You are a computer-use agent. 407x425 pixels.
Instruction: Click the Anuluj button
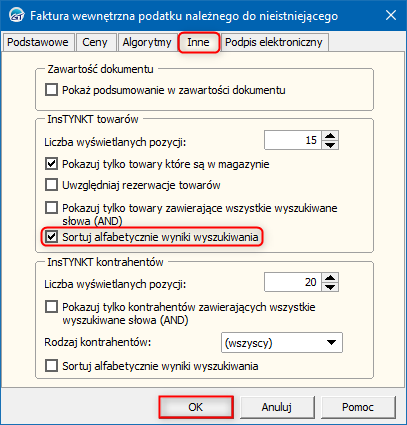pyautogui.click(x=277, y=407)
